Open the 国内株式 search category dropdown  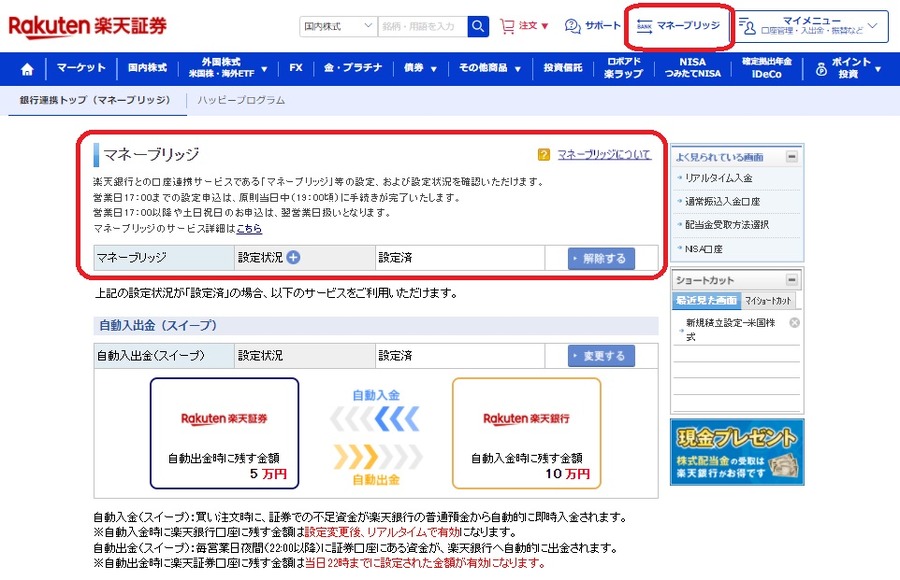[338, 26]
